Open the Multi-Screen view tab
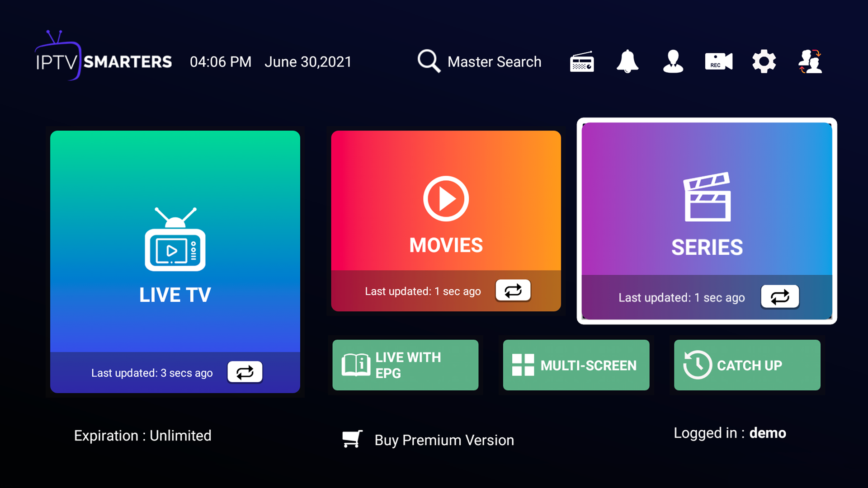The image size is (868, 488). pos(576,365)
